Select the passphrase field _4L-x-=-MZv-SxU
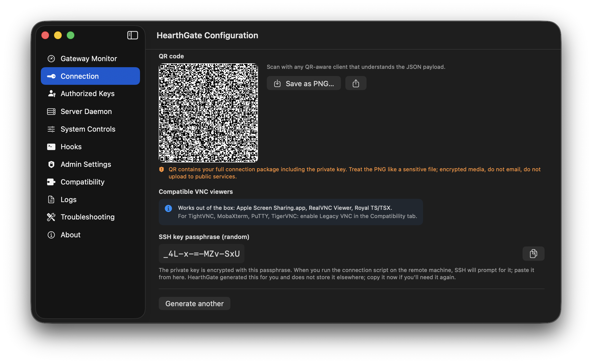This screenshot has width=592, height=364. (201, 254)
